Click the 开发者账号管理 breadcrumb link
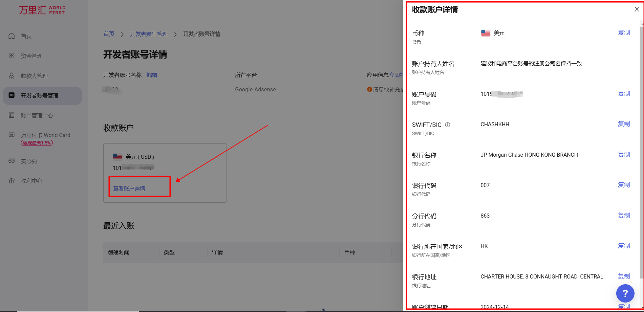This screenshot has width=644, height=312. 149,34
